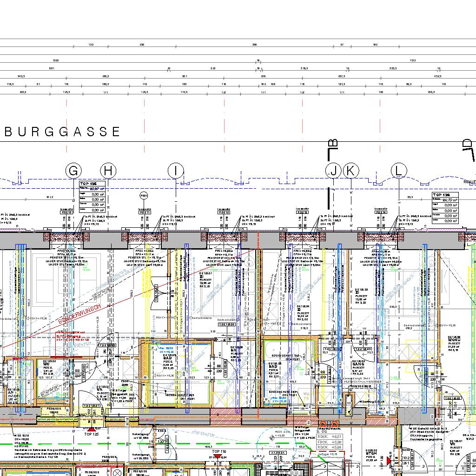The width and height of the screenshot is (476, 476).
Task: Click the grid axis bubble G
Action: [73, 171]
